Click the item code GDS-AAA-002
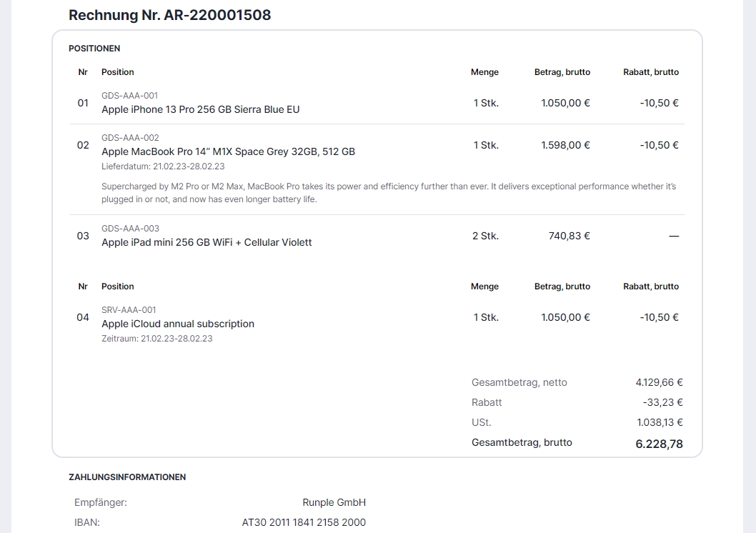Screen dimensions: 756x533 click(130, 138)
